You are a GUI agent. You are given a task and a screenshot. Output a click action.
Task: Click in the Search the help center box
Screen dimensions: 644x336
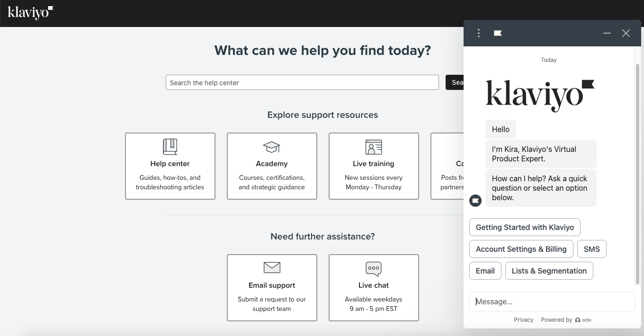click(x=302, y=82)
